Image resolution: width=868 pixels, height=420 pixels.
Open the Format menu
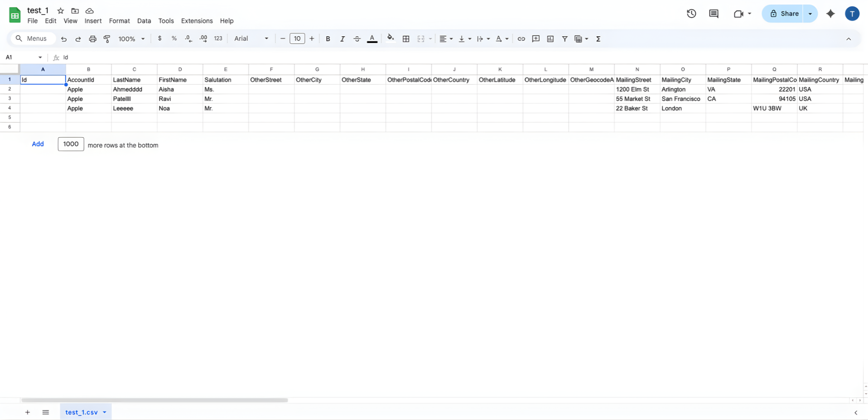point(119,21)
